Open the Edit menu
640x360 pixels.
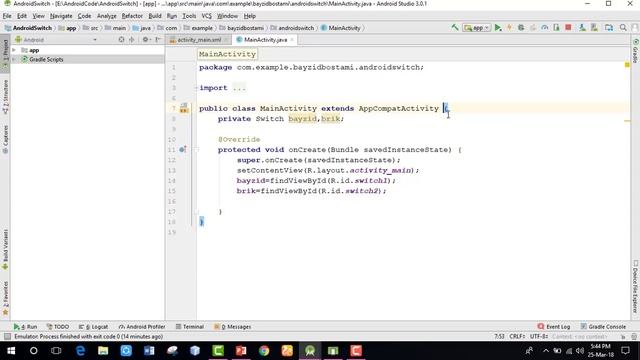point(22,16)
